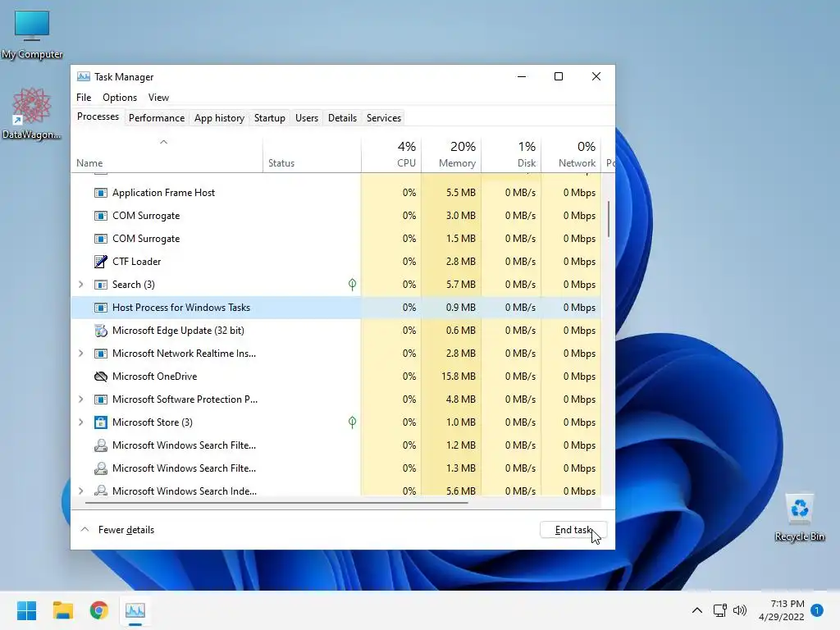840x630 pixels.
Task: Sort processes by Disk column
Action: coord(511,155)
